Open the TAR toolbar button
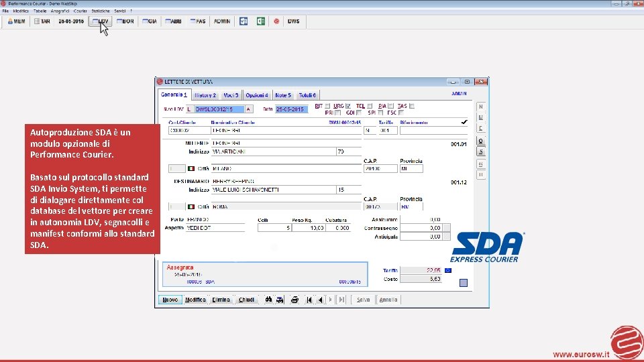This screenshot has width=644, height=362. [x=42, y=21]
